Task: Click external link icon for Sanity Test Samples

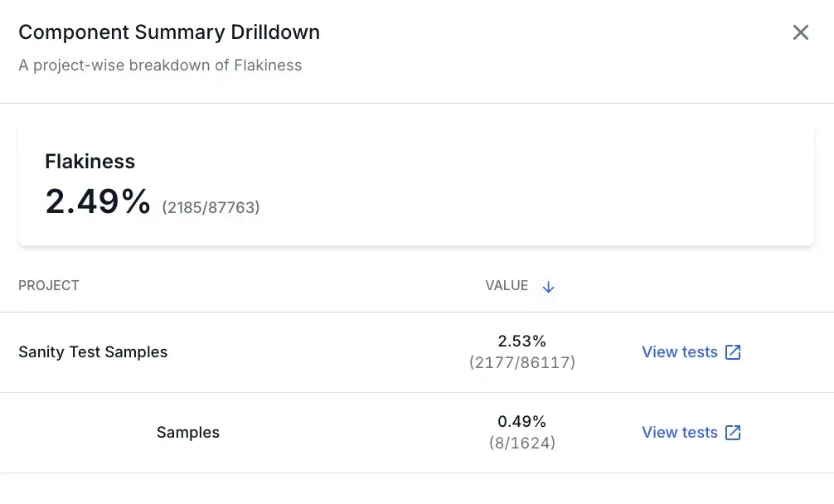Action: 733,352
